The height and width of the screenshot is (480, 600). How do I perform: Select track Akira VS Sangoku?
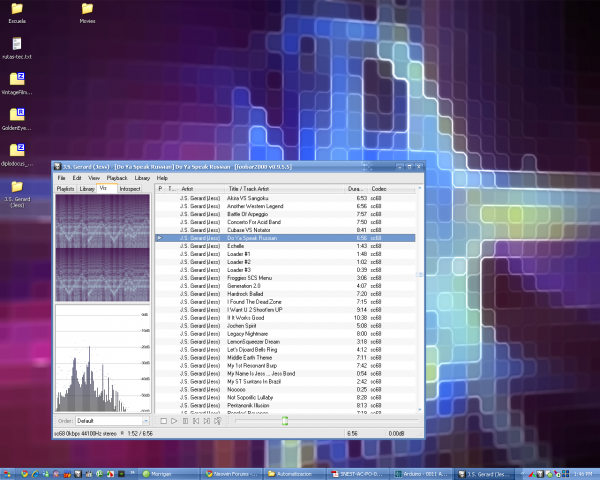(285, 198)
